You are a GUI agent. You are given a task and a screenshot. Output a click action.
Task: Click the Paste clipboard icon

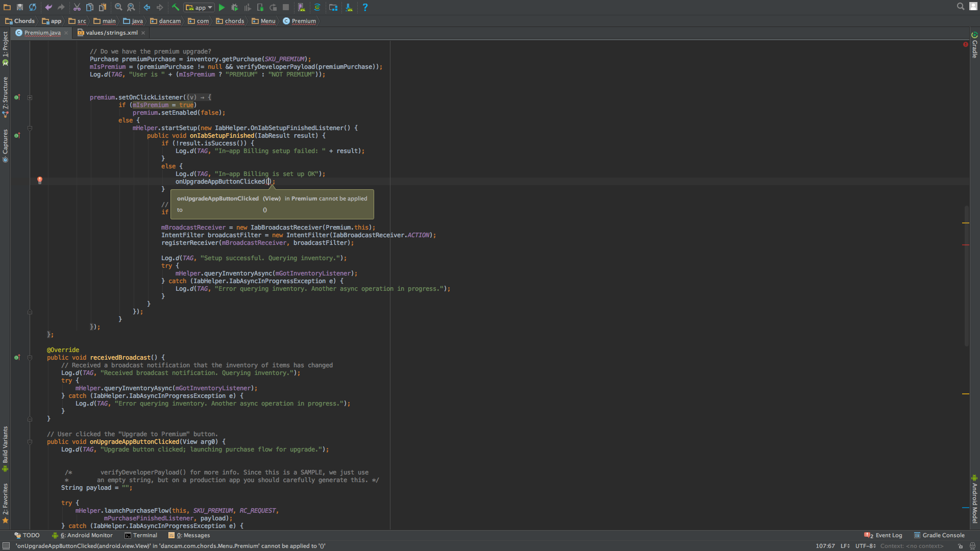point(103,7)
